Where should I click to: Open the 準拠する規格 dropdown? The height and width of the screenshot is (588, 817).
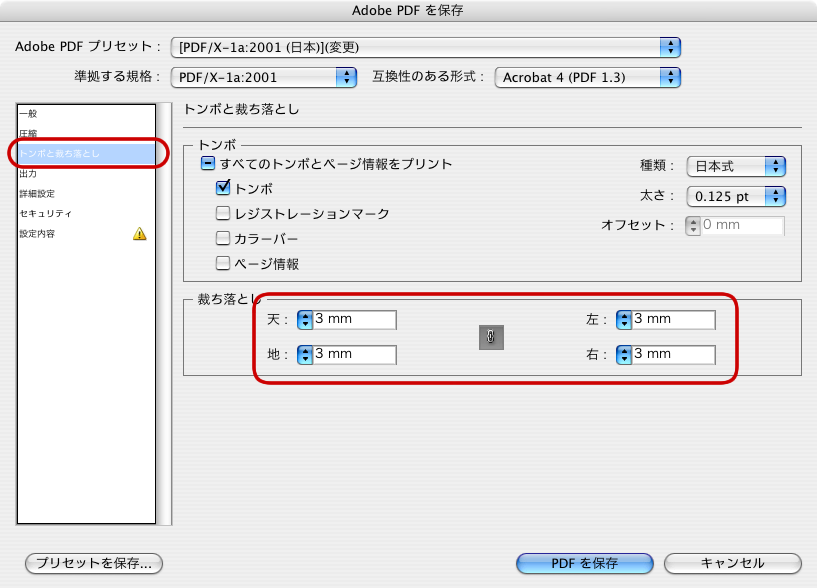coord(264,78)
